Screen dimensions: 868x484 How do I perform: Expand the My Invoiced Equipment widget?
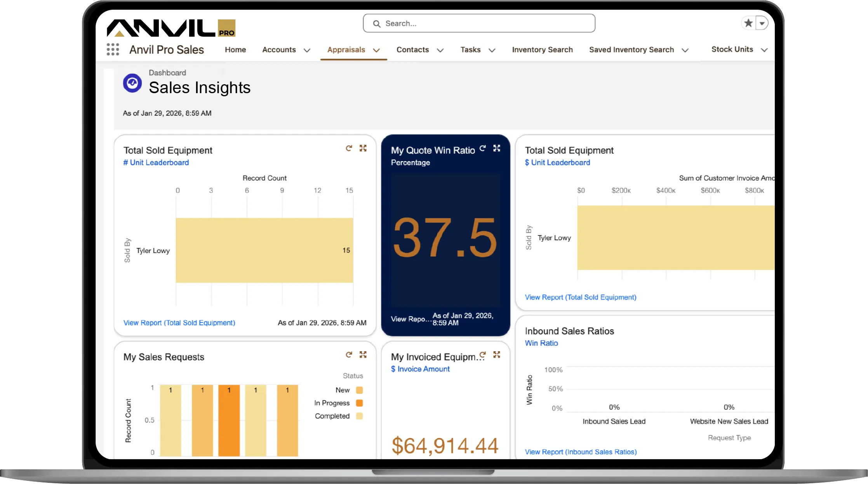tap(497, 355)
